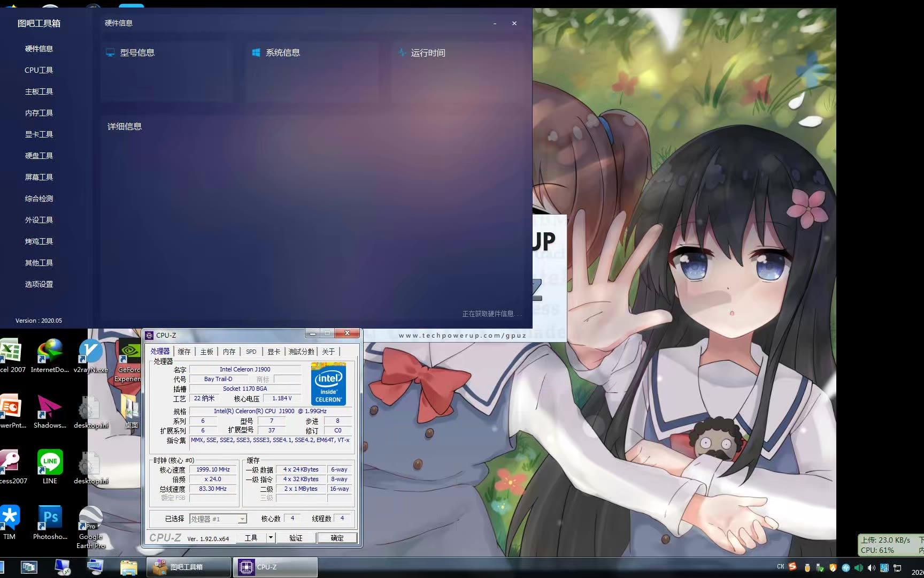
Task: Expand the 处理器 #1 selection dropdown
Action: coord(242,519)
